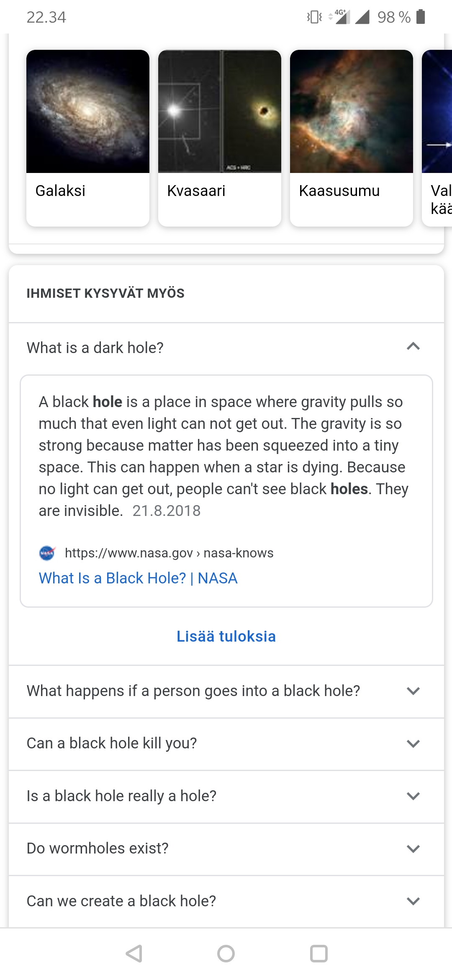Expand 'Can a black hole kill you?' question
Screen dimensions: 452x980
[226, 743]
